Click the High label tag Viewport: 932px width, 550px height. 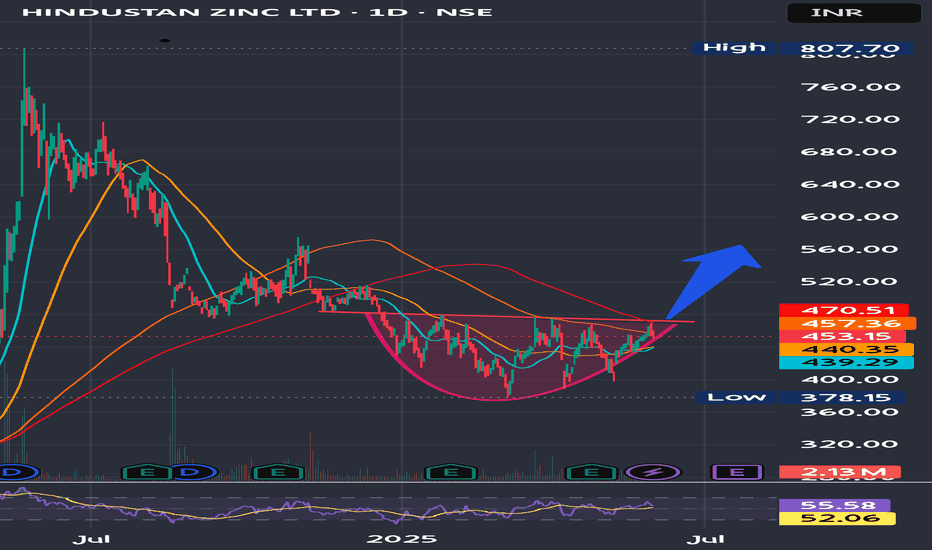(x=734, y=48)
